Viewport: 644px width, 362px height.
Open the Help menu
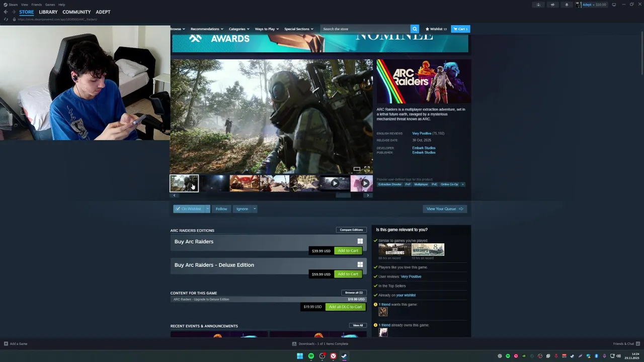point(61,5)
